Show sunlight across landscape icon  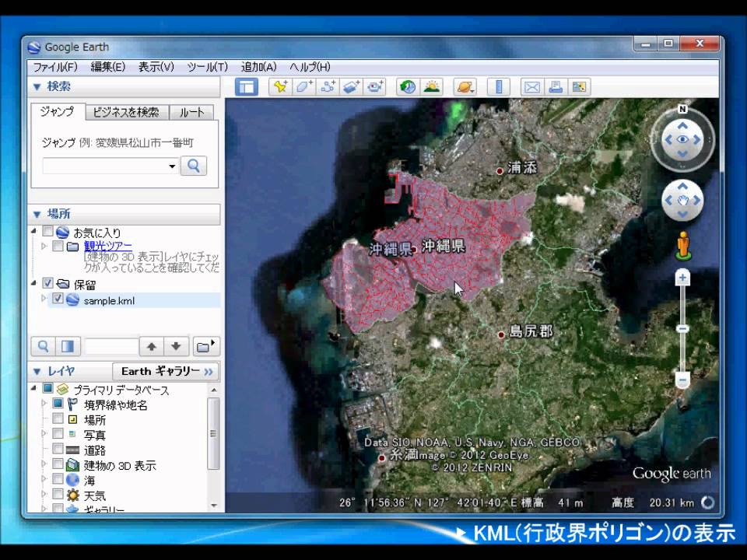(x=432, y=87)
